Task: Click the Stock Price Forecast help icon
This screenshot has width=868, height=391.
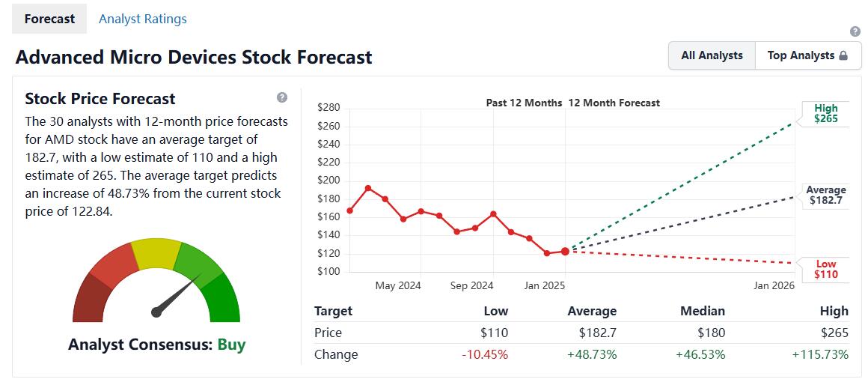Action: coord(281,97)
